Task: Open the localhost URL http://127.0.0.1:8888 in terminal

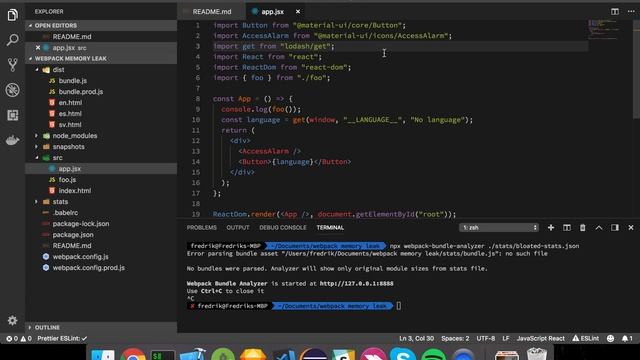Action: 356,283
